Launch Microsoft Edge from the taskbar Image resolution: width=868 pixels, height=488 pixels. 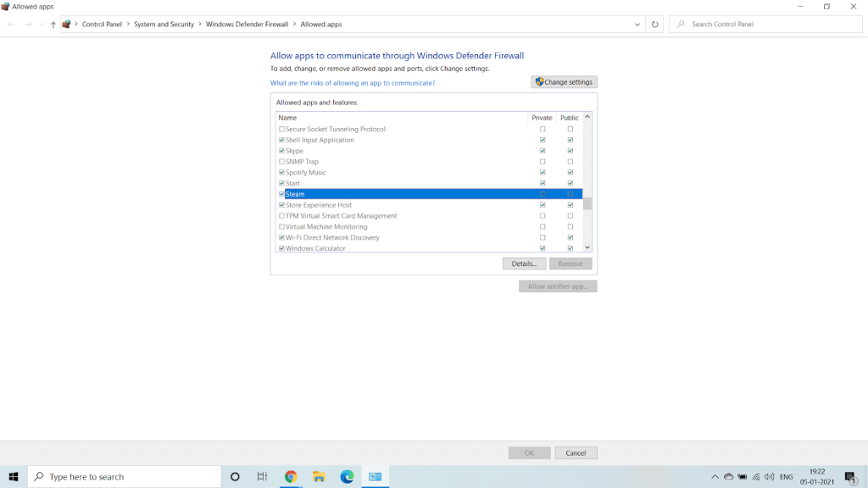(347, 476)
